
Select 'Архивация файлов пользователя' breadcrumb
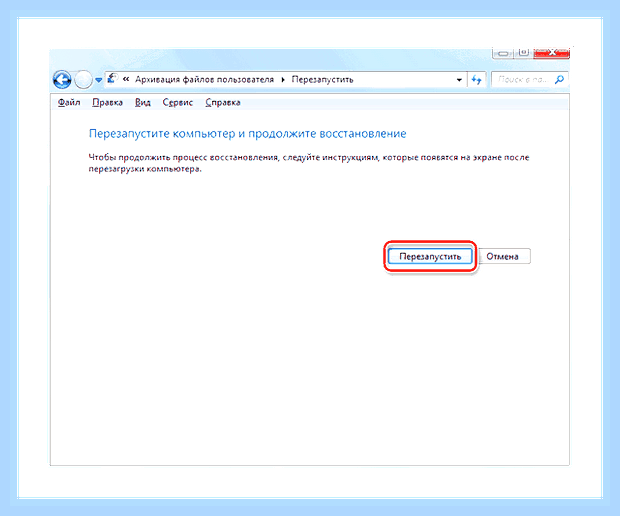[204, 79]
